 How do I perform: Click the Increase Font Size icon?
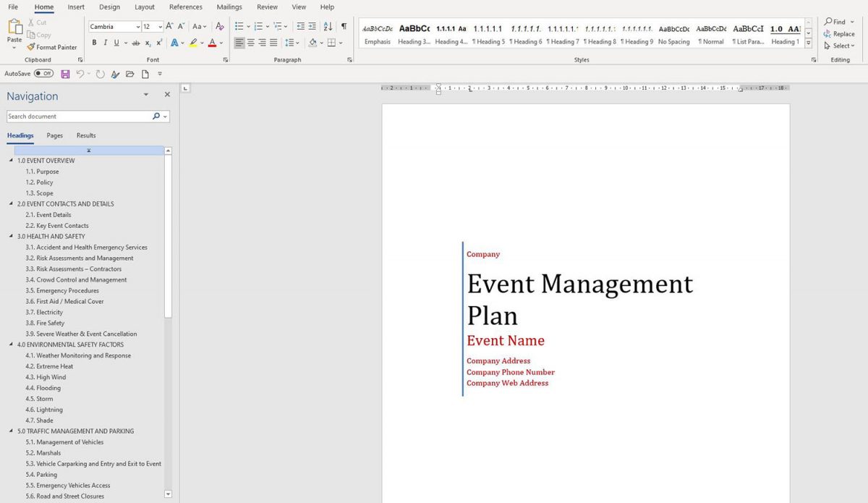(168, 25)
